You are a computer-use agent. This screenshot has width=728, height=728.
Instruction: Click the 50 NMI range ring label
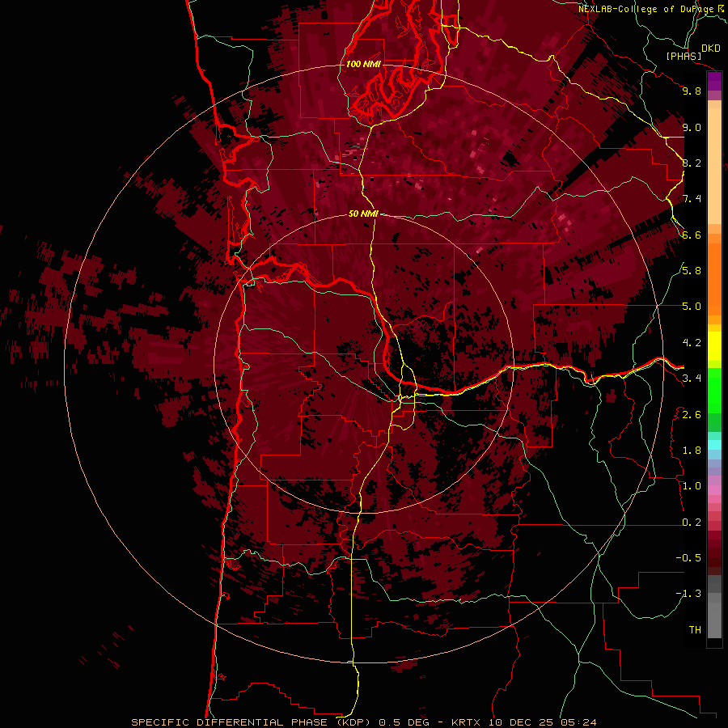363,214
